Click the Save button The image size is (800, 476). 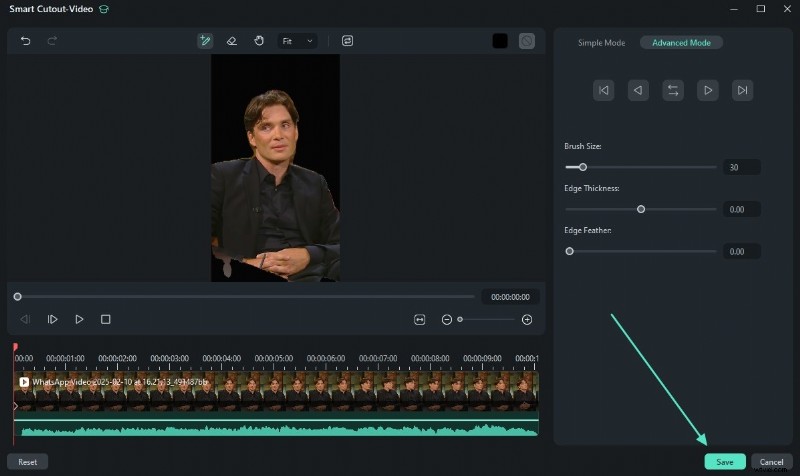click(724, 462)
